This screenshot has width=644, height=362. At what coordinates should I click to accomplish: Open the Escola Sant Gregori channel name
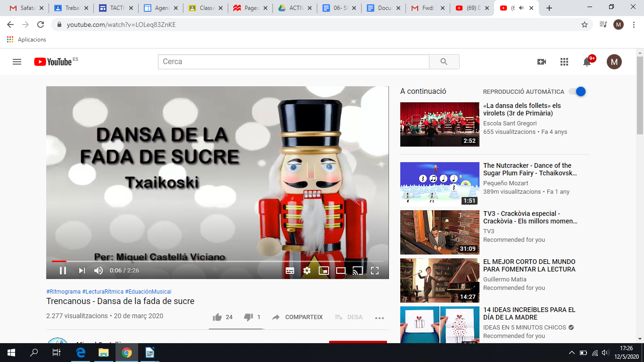(x=510, y=123)
